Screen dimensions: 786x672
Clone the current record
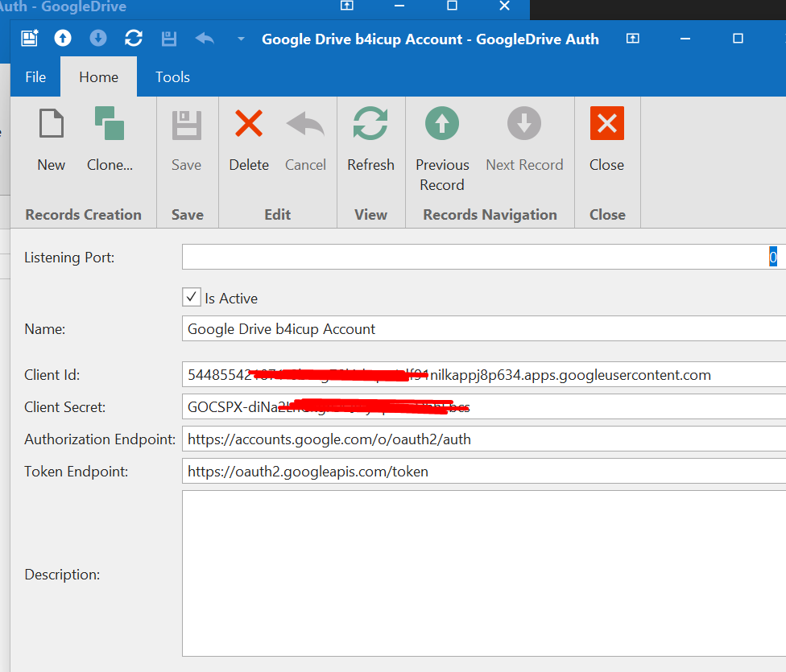click(x=110, y=140)
